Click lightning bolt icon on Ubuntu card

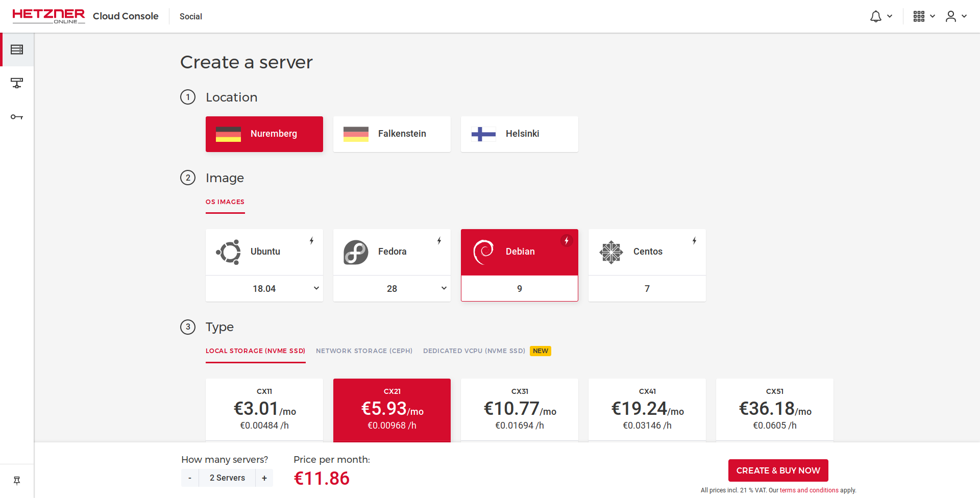311,240
